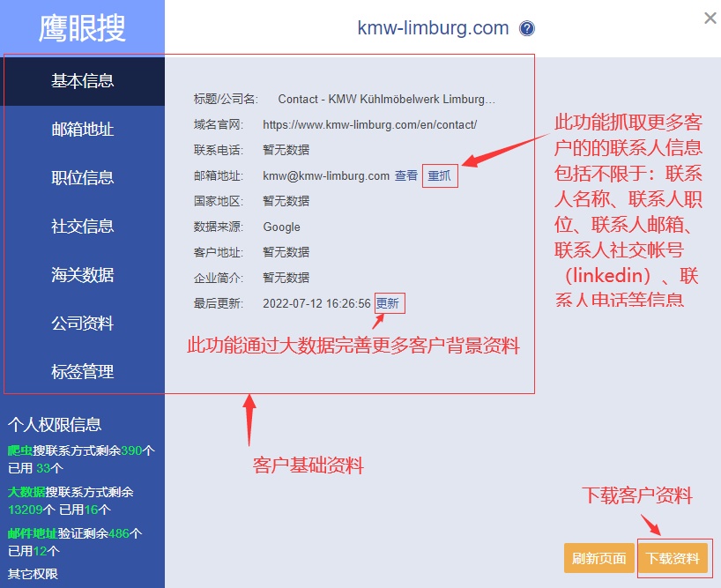
Task: Click the kmw-limburg.com/en/contact website URL
Action: pyautogui.click(x=369, y=125)
